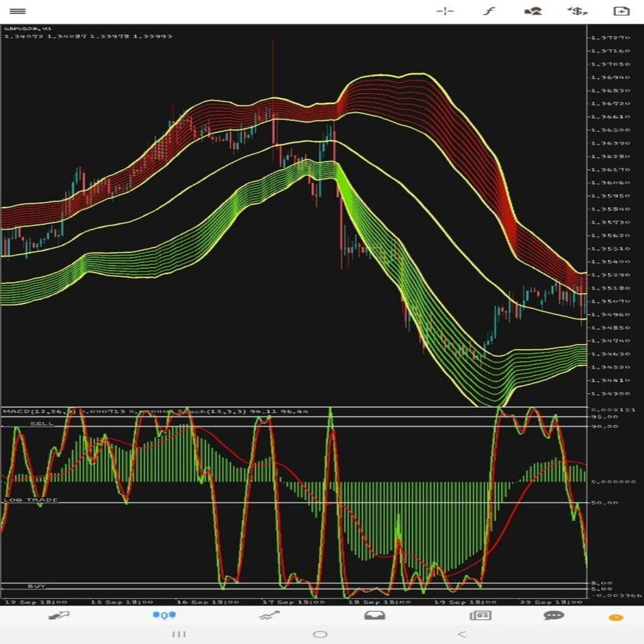Open the indicators function list
644x644 pixels.
[488, 11]
